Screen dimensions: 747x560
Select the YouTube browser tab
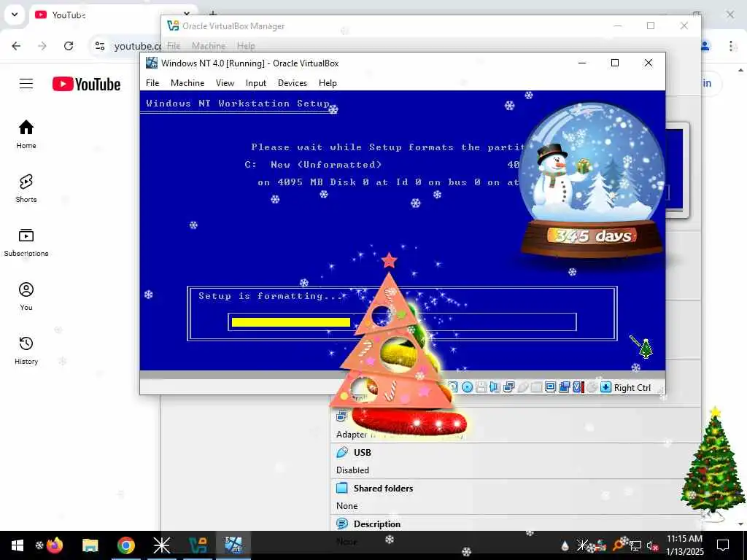115,15
